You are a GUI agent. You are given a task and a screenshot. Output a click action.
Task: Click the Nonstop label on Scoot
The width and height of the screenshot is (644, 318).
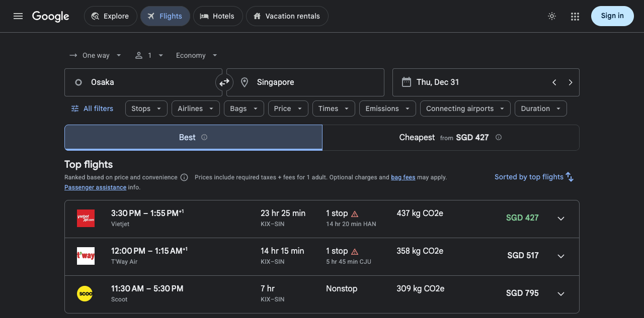(342, 289)
